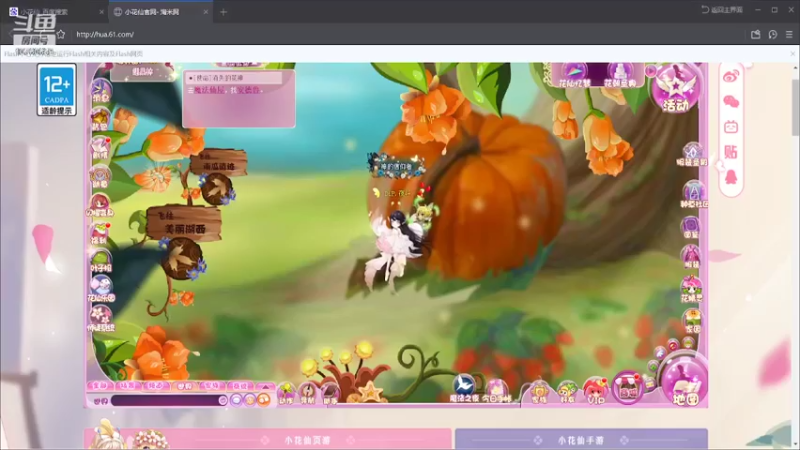Image resolution: width=800 pixels, height=450 pixels.
Task: Open the 花精灵 pink-haired sprite icon
Action: (x=691, y=289)
